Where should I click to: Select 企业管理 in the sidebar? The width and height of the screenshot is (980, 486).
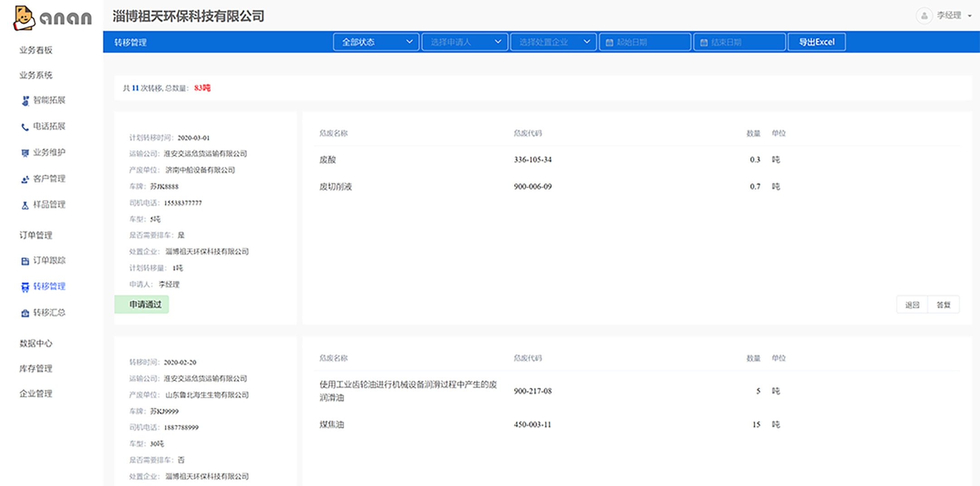tap(36, 394)
